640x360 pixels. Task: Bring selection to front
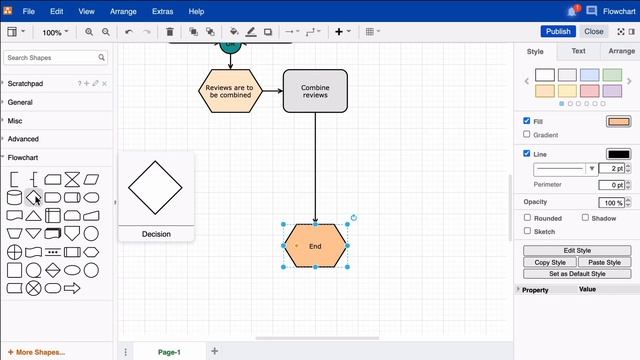(193, 31)
